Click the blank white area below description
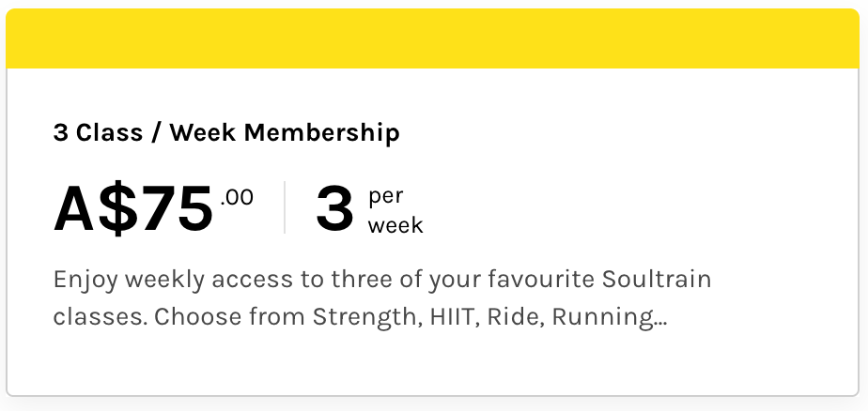Screen dimensions: 868x411 tap(433, 366)
